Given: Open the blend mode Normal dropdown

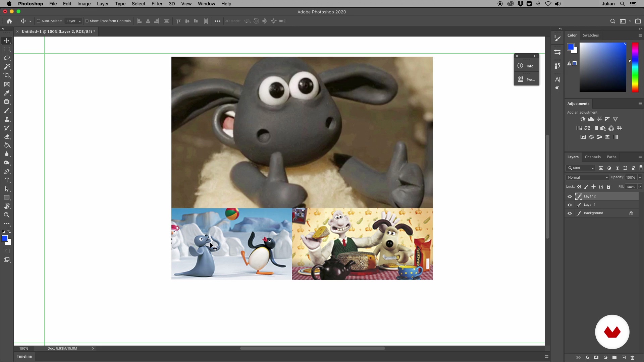Looking at the screenshot, I should (x=588, y=177).
